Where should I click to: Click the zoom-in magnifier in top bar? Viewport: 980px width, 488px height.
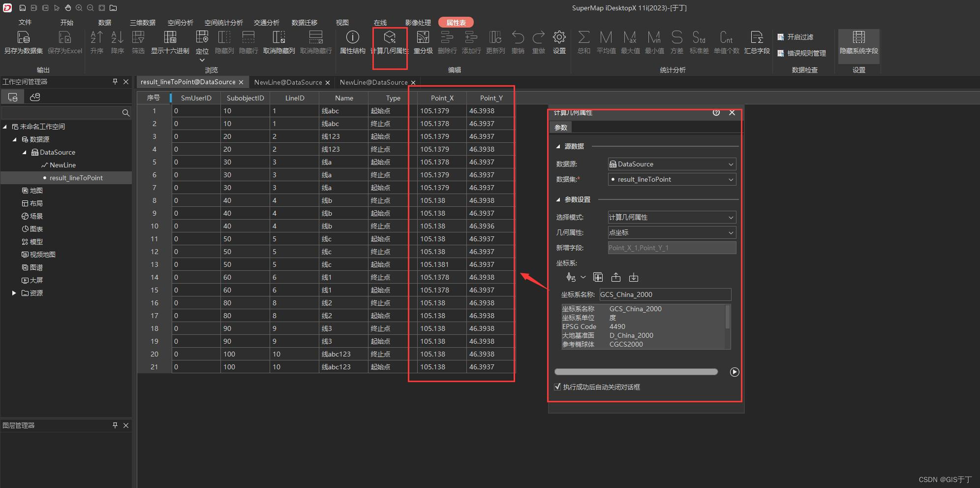tap(79, 8)
